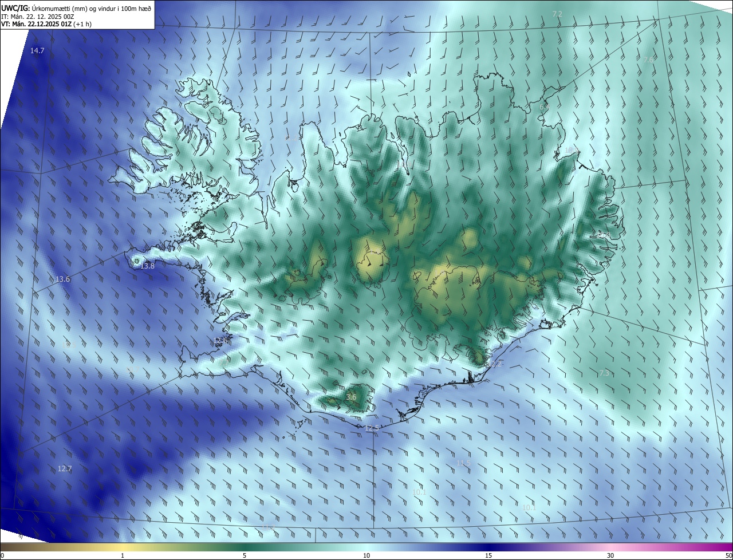Click the '10' tick label on the color scale
The width and height of the screenshot is (733, 560).
[366, 555]
